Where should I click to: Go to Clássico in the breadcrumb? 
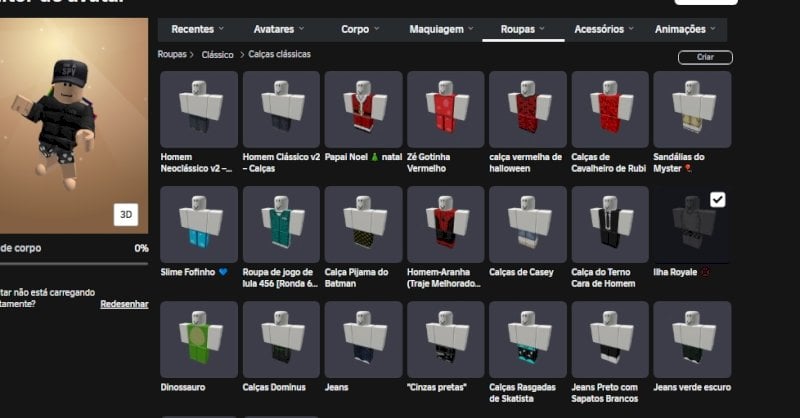217,55
